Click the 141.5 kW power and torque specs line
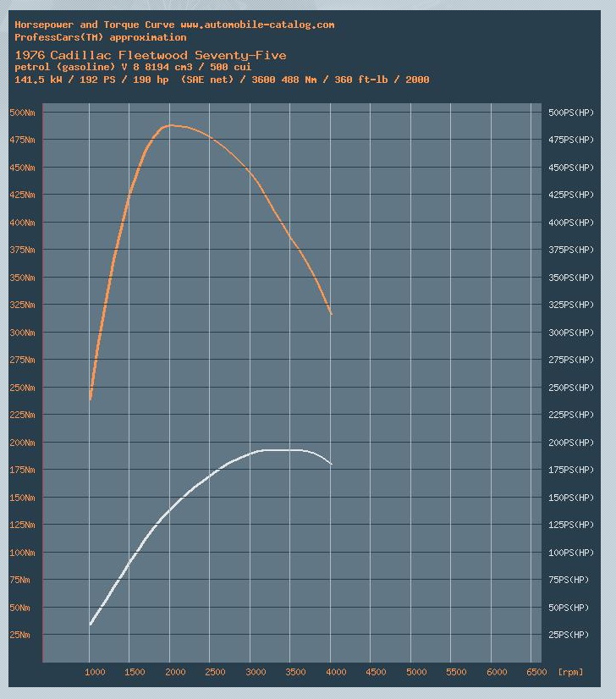The height and width of the screenshot is (699, 616). coord(222,80)
